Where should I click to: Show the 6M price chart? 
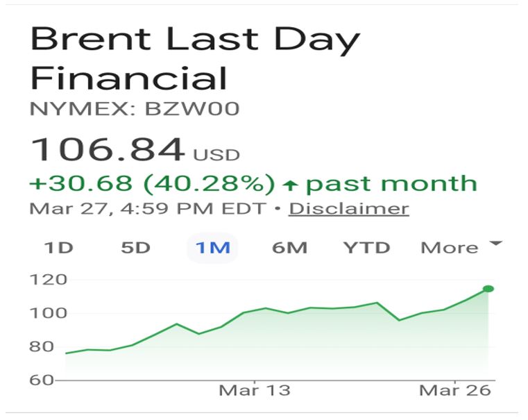click(x=289, y=248)
